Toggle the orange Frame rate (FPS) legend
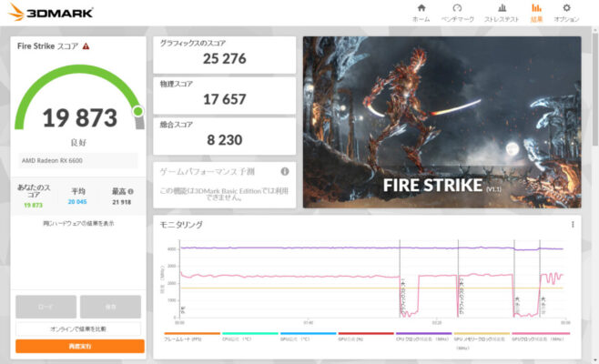 192,337
